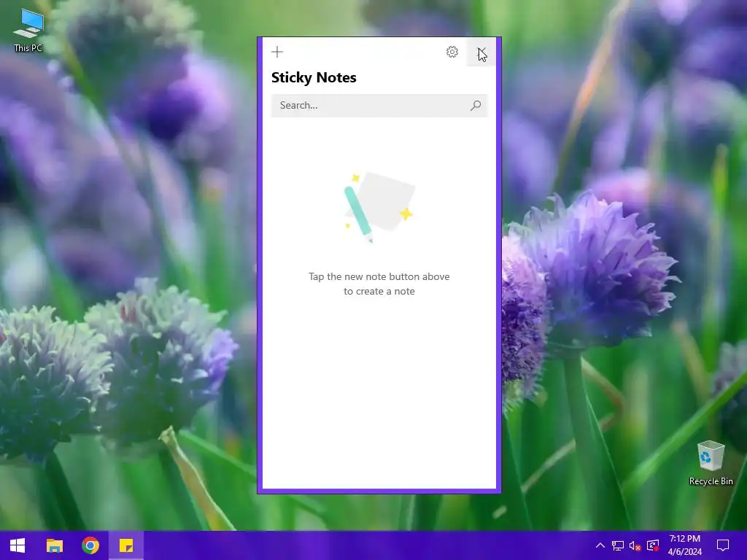Click the Sticky Notes heading text
The height and width of the screenshot is (560, 747).
point(314,77)
